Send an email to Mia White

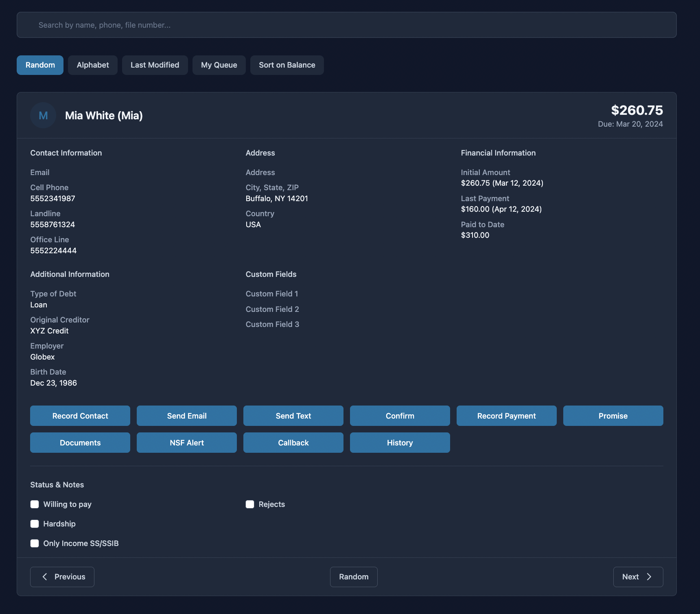pyautogui.click(x=186, y=416)
